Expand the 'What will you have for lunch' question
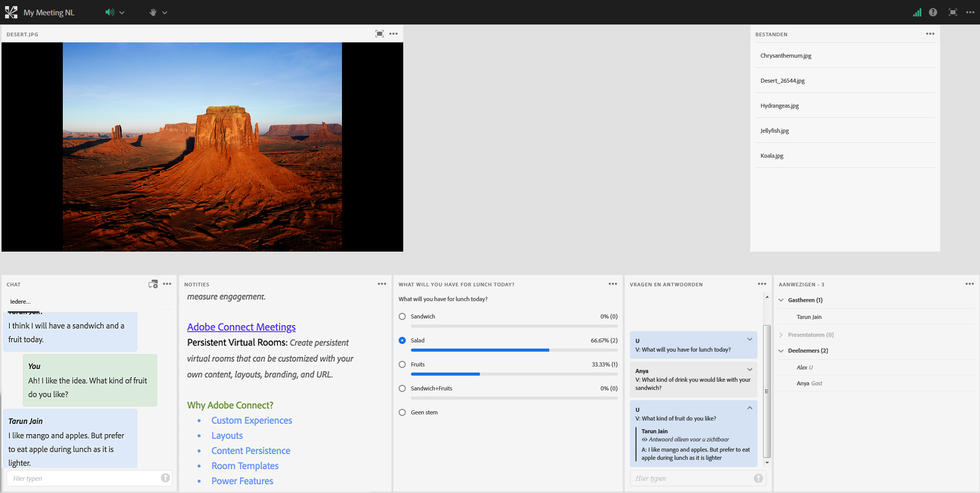980x493 pixels. pos(750,339)
